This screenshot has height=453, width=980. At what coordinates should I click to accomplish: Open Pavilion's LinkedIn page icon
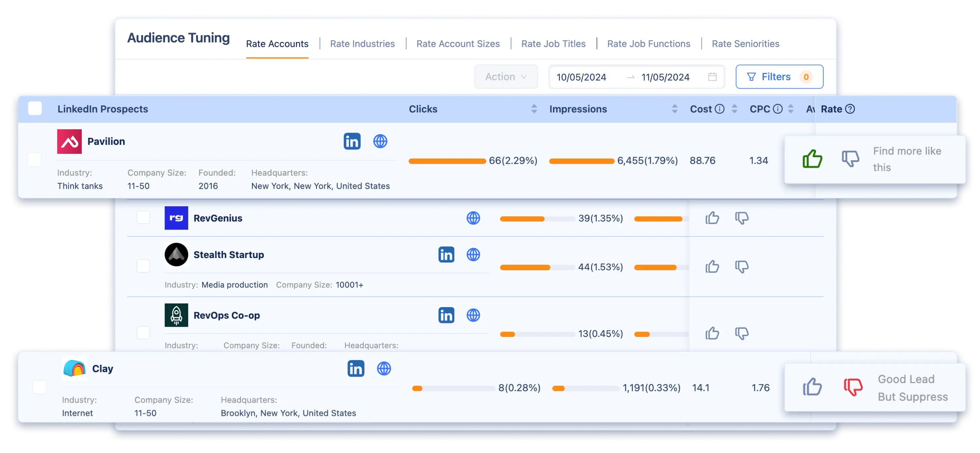[352, 141]
